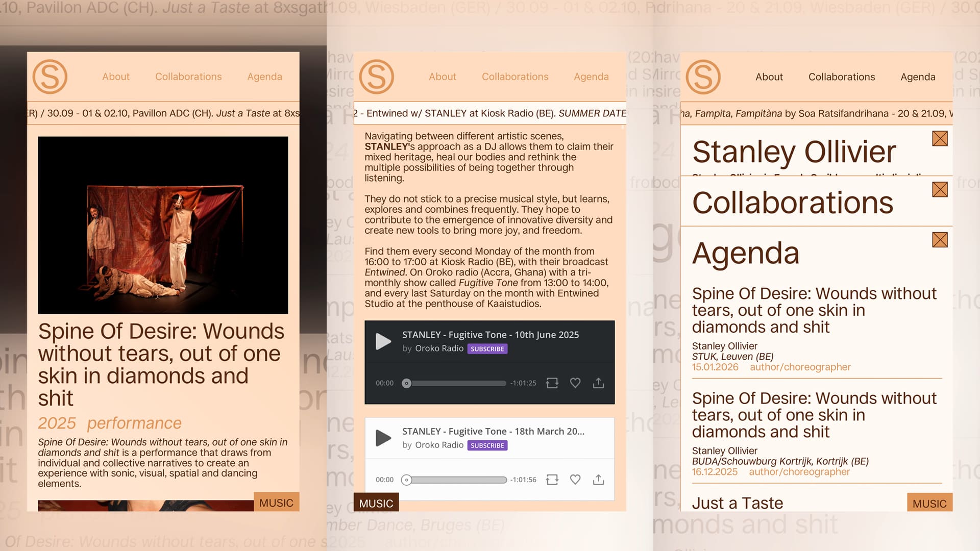Collapse the Stanley Ollivier section with X box
This screenshot has width=980, height=551.
coord(940,139)
